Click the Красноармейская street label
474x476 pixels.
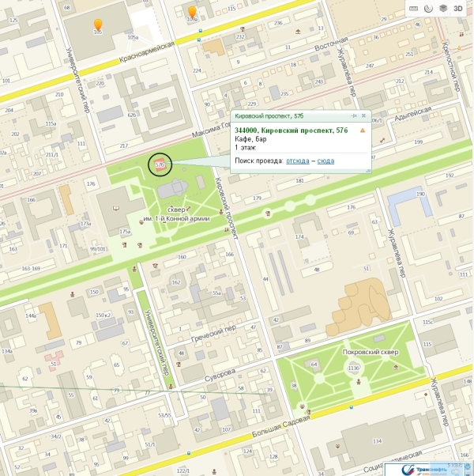147,51
